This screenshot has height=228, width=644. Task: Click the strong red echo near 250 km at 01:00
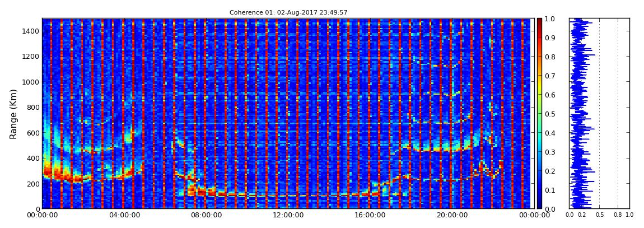tap(62, 175)
